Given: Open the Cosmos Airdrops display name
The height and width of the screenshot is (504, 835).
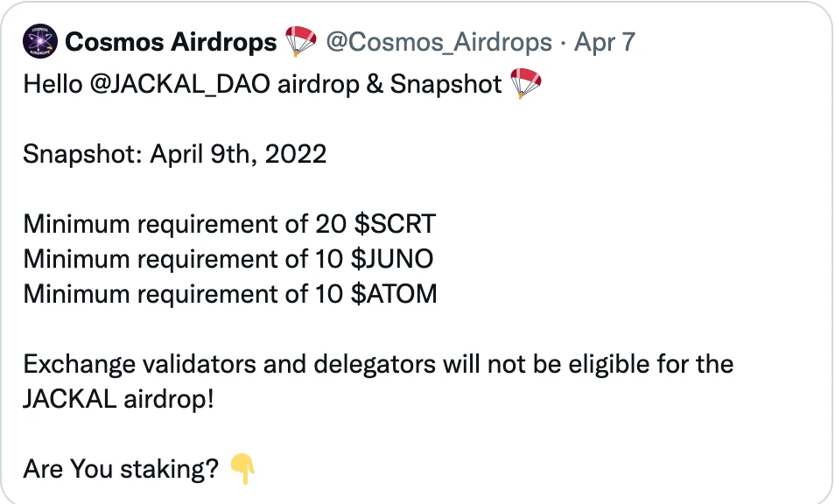Looking at the screenshot, I should point(171,41).
